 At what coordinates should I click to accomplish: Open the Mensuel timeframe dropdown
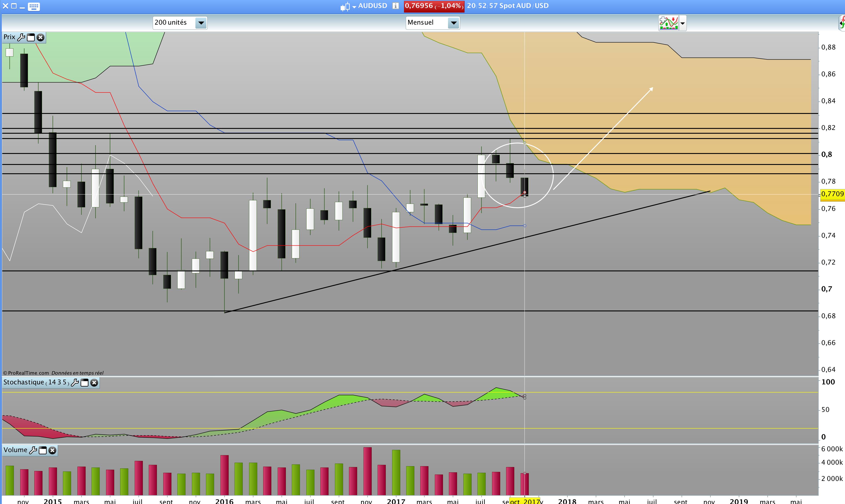[x=453, y=23]
